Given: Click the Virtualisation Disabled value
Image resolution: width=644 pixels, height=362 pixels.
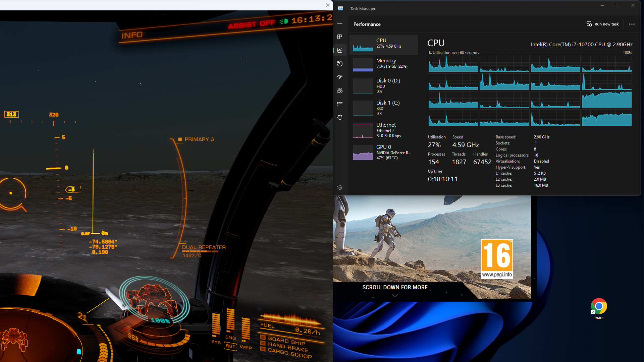Looking at the screenshot, I should (541, 161).
